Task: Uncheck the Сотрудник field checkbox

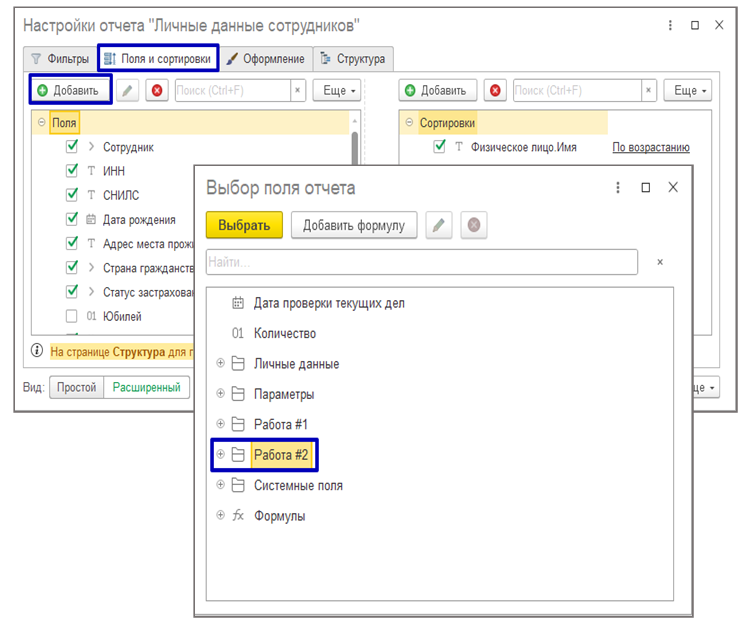Action: tap(72, 147)
